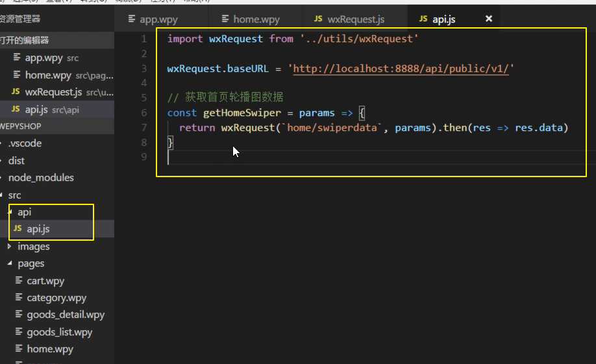Open home.wpy from the pages folder
The width and height of the screenshot is (596, 364).
pos(49,349)
